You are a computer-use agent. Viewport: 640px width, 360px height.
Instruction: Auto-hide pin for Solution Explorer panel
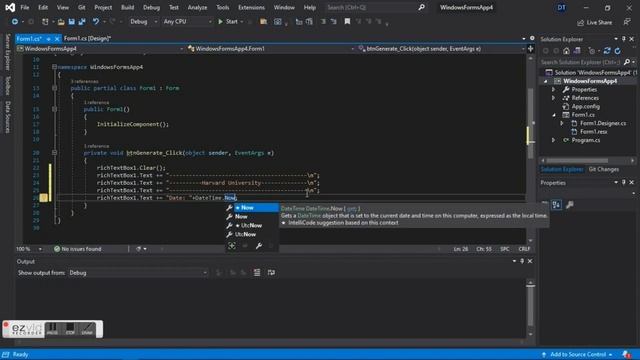[624, 39]
